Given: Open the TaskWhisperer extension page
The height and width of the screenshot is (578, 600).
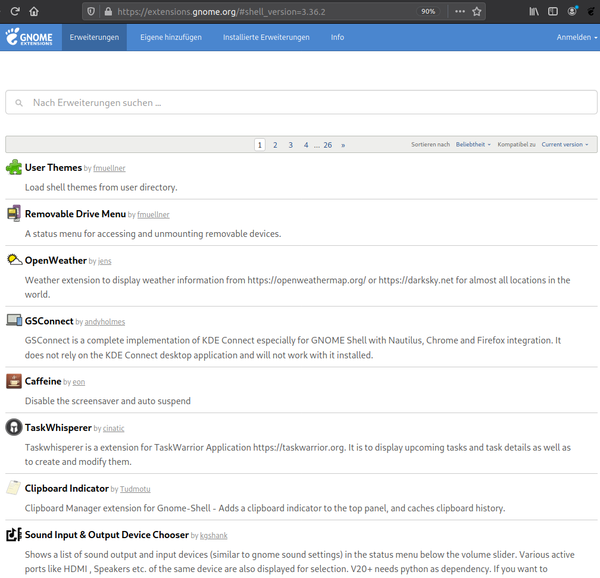Looking at the screenshot, I should (58, 427).
